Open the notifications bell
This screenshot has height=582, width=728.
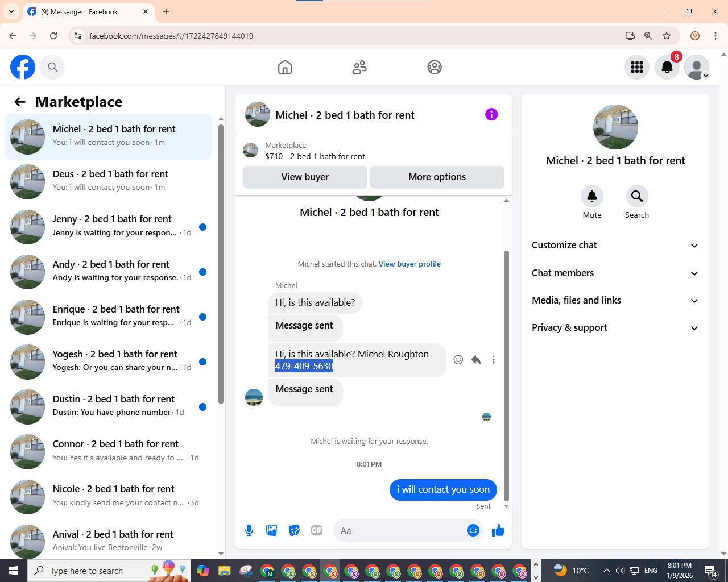[x=667, y=67]
